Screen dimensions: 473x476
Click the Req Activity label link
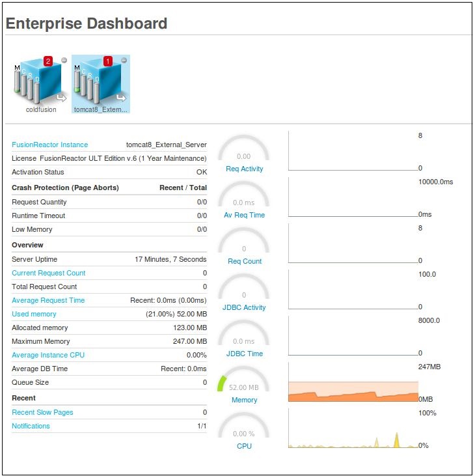tap(244, 169)
